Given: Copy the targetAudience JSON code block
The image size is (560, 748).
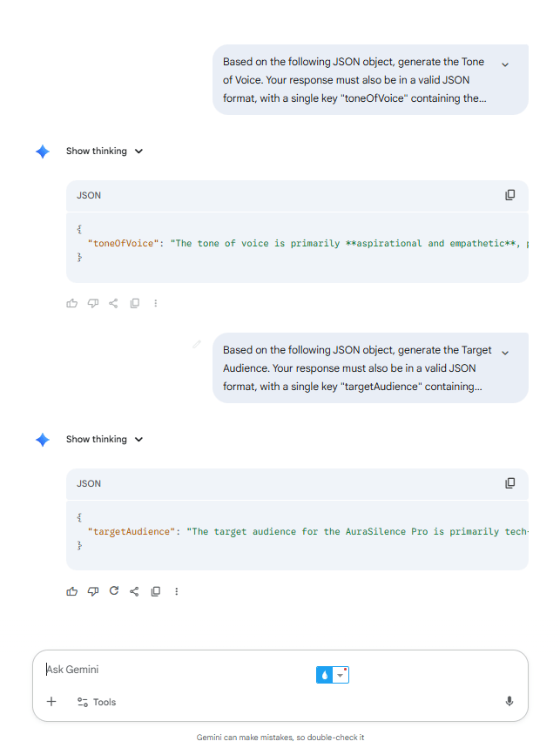Looking at the screenshot, I should pos(509,483).
